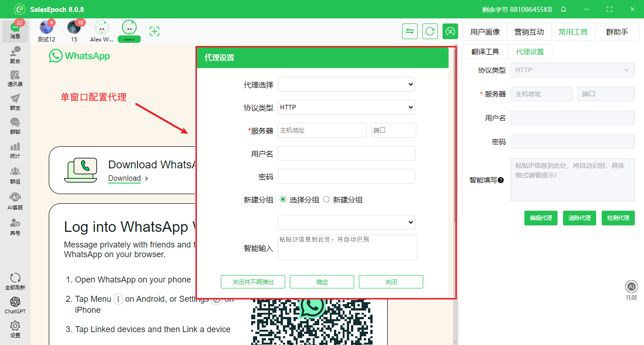Image resolution: width=644 pixels, height=345 pixels.
Task: Click the 检测代理 button
Action: pos(618,218)
